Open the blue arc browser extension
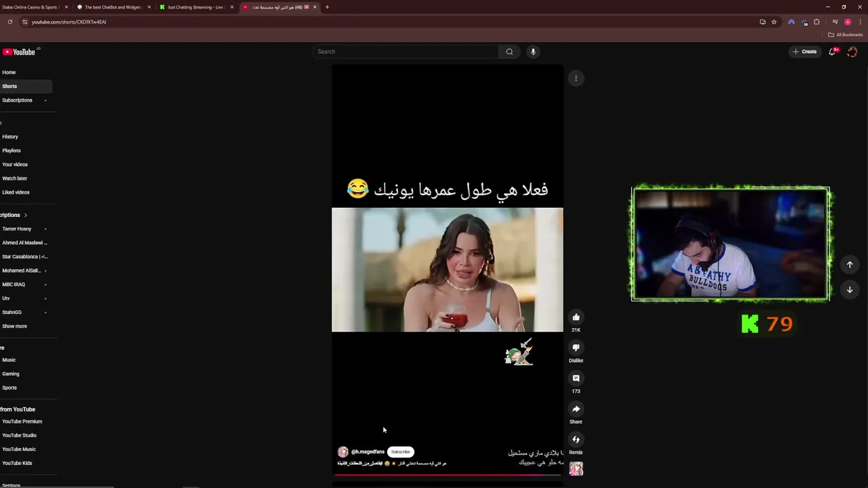Screen dimensions: 868x488 coord(791,22)
